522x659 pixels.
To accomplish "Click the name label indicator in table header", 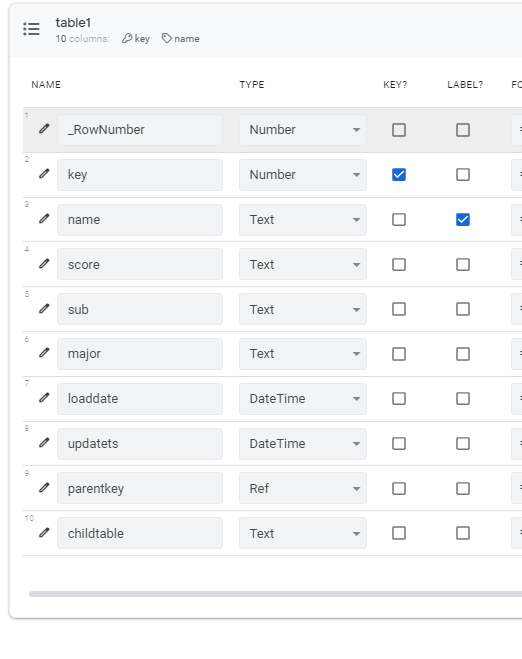I will pos(181,39).
